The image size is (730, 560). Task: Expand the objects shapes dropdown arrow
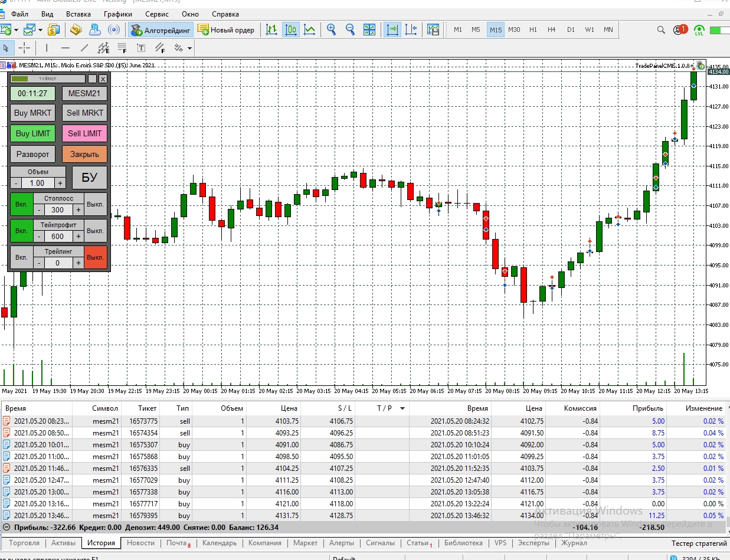point(189,48)
